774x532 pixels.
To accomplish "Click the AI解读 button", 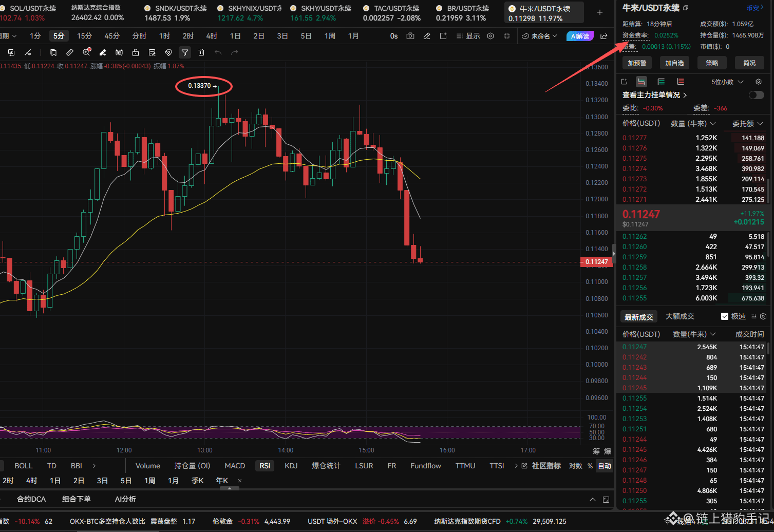I will point(580,36).
